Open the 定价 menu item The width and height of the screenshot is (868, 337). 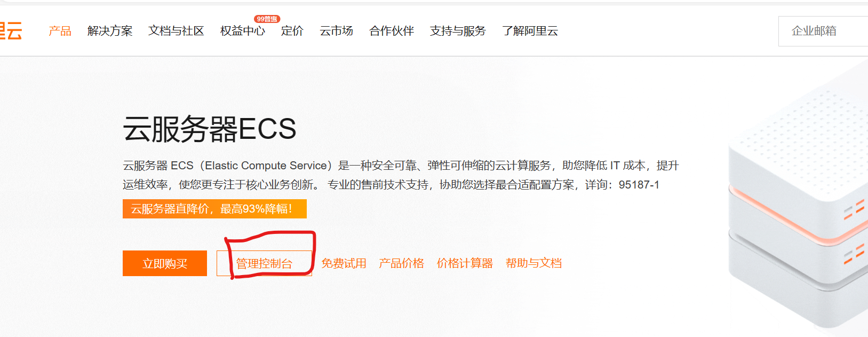(x=292, y=31)
